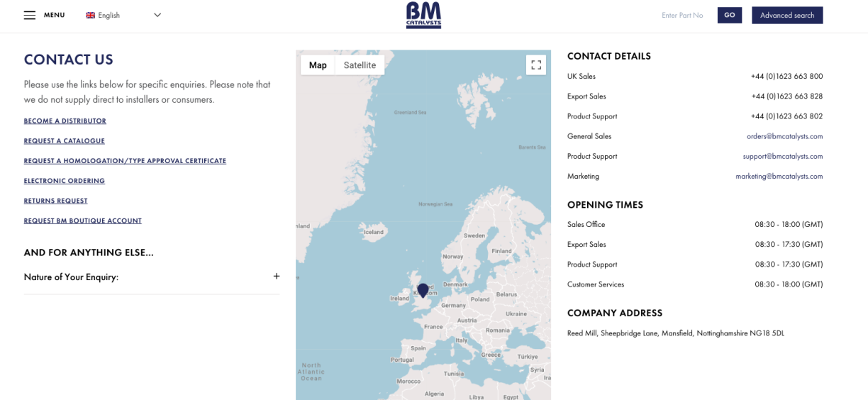Open the Request a Catalogue link
Screen dimensions: 868x400
click(65, 141)
